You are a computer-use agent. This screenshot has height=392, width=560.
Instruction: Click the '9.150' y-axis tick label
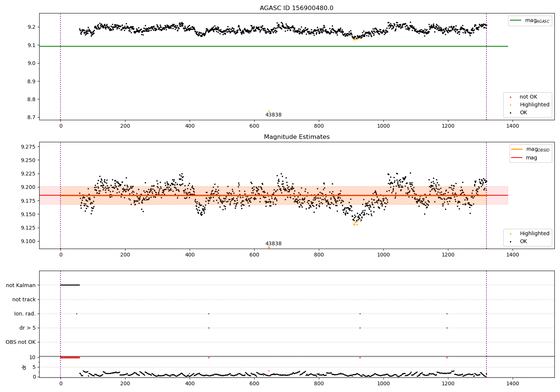[28, 214]
